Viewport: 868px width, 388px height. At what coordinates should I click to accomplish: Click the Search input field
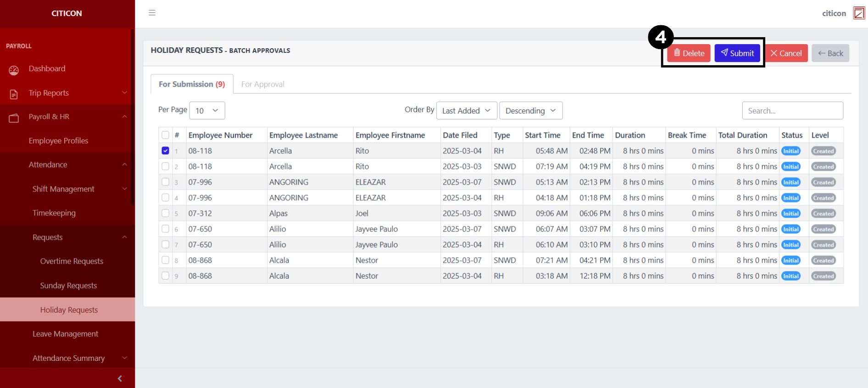(x=792, y=111)
